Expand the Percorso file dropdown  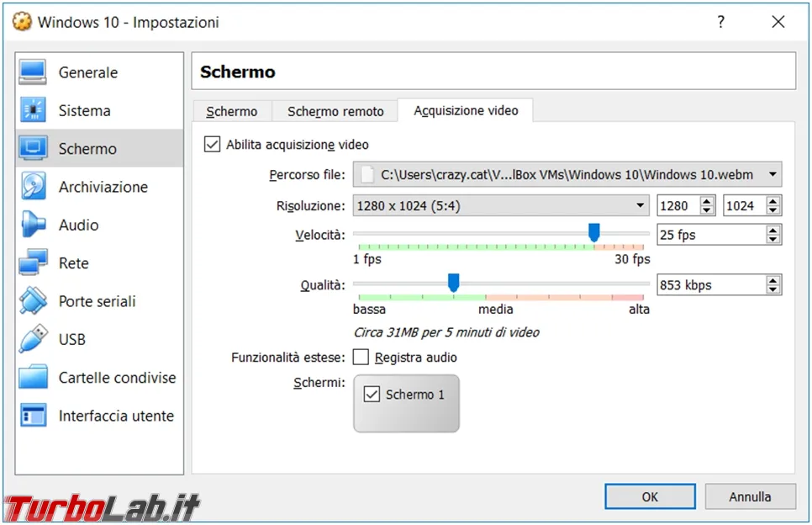click(772, 175)
